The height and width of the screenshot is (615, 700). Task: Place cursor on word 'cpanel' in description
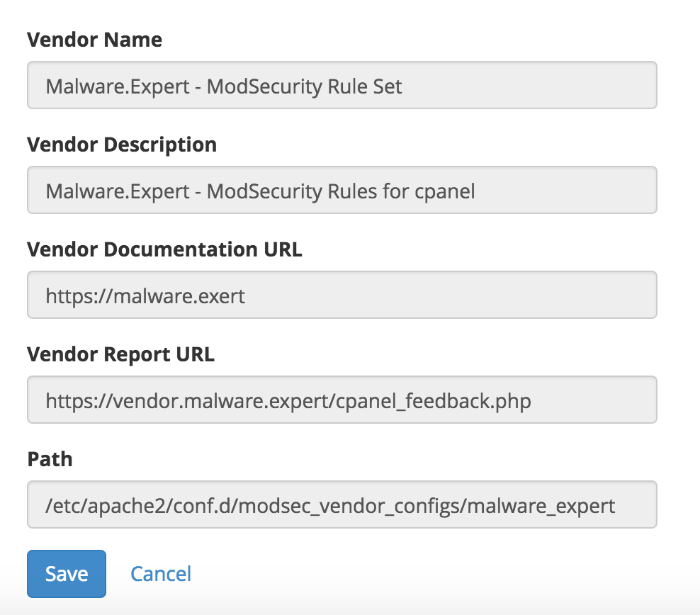pyautogui.click(x=445, y=192)
